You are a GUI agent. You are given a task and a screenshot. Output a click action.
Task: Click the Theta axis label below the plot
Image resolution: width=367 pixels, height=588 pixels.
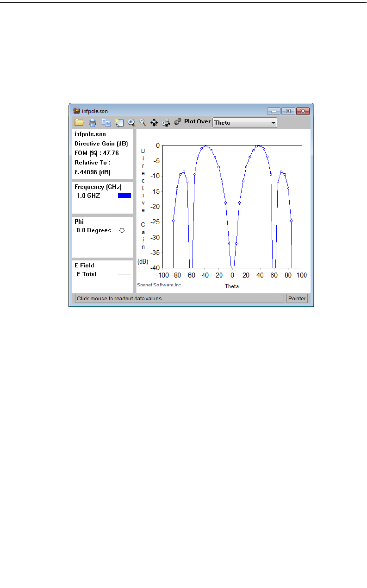232,286
